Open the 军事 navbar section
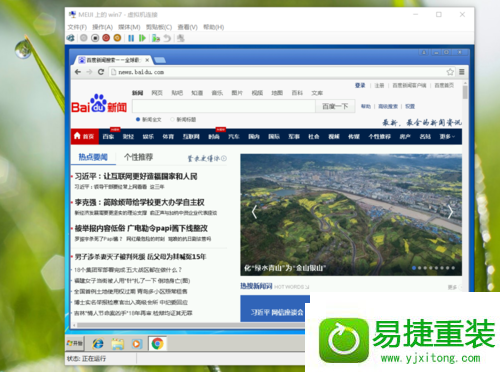500x372 pixels. click(x=294, y=136)
